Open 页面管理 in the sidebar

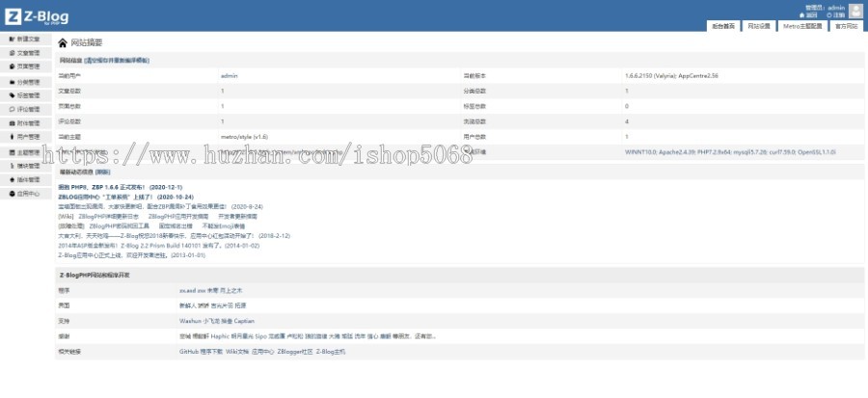coord(24,66)
